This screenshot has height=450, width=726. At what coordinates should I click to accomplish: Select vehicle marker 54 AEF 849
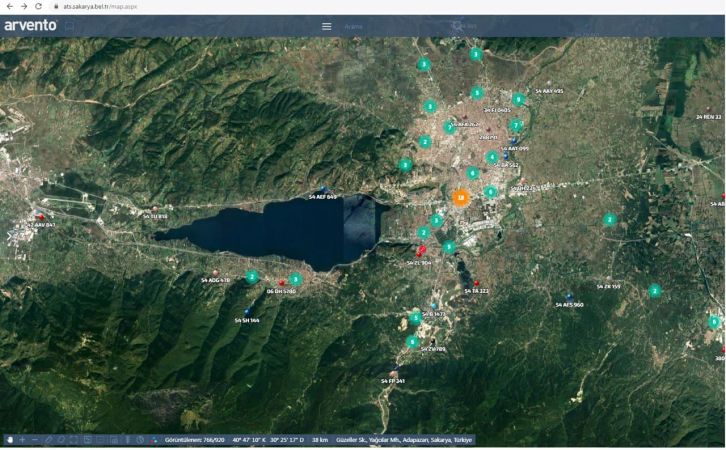pyautogui.click(x=324, y=190)
